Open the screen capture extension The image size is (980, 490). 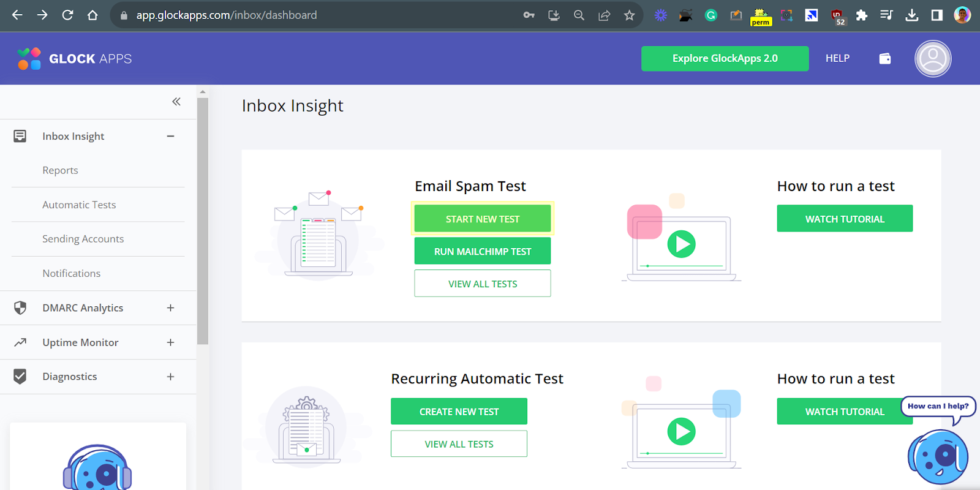(x=786, y=15)
